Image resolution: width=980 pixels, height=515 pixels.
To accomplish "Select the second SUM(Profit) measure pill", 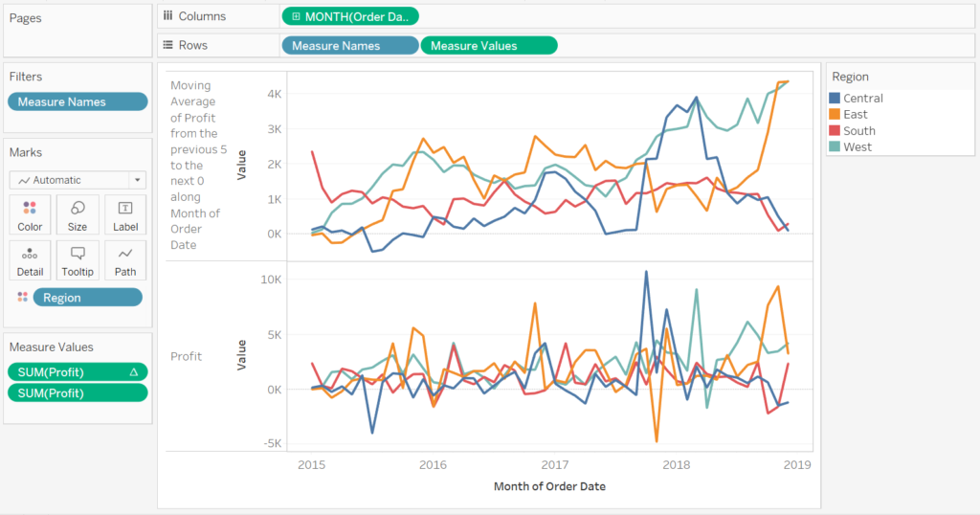I will [x=78, y=393].
